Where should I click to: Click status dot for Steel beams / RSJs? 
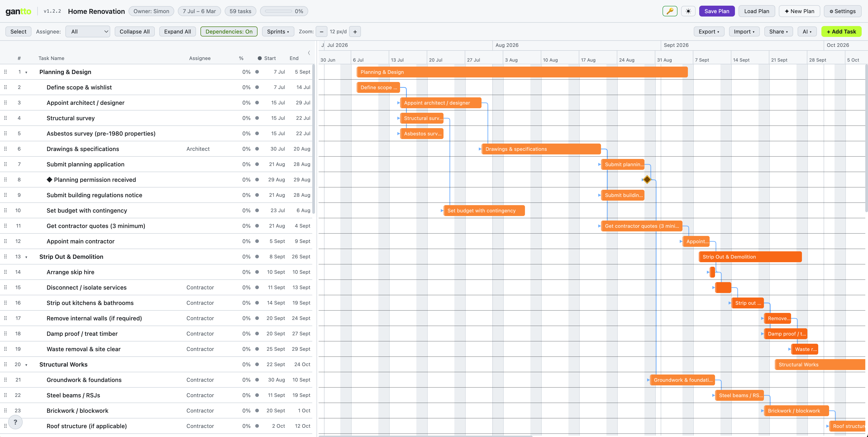(x=257, y=395)
